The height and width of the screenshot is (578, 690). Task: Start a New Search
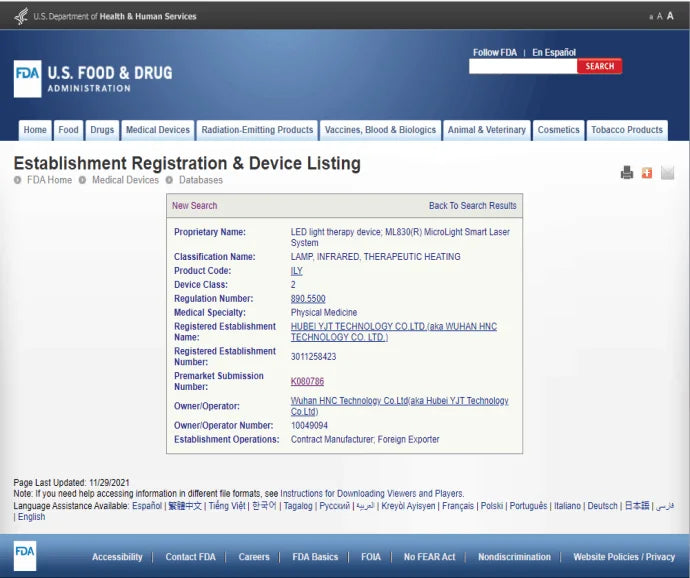coord(194,206)
